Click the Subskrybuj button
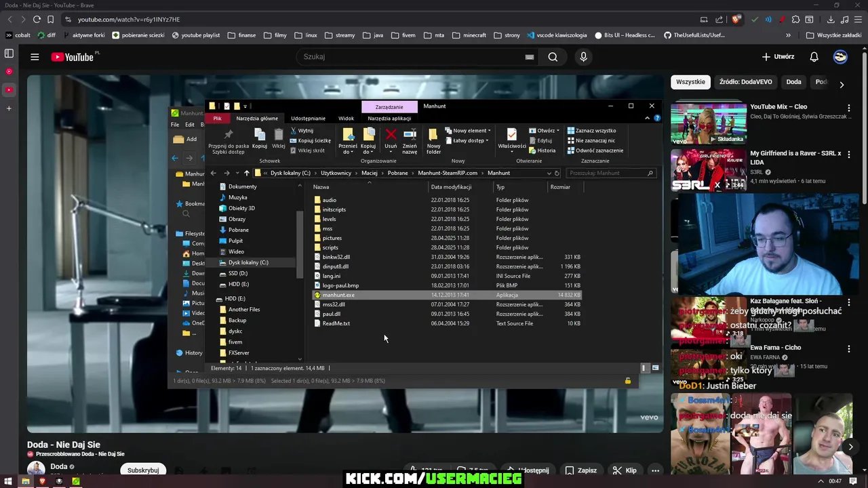 point(143,470)
